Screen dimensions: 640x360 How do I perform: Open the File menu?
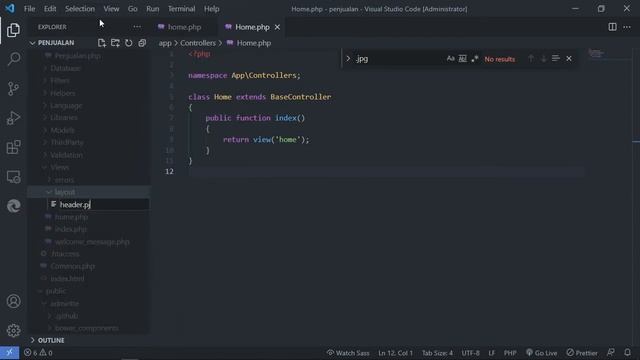(x=29, y=9)
